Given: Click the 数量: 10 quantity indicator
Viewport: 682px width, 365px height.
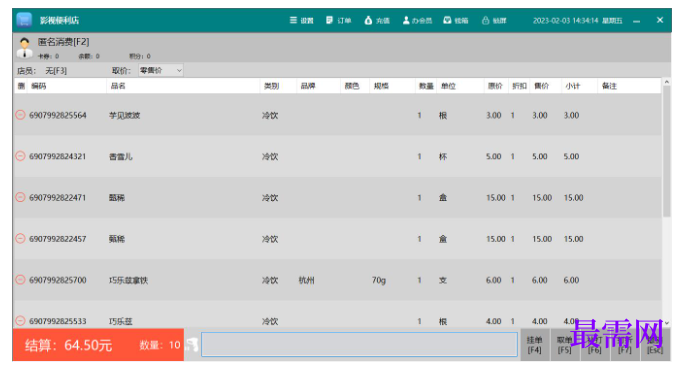Looking at the screenshot, I should 160,345.
